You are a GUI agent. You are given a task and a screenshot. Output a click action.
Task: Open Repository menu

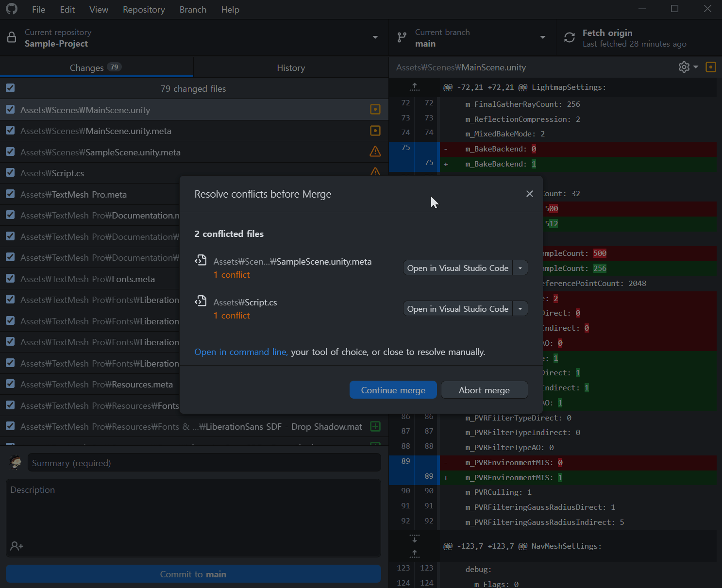pyautogui.click(x=144, y=10)
